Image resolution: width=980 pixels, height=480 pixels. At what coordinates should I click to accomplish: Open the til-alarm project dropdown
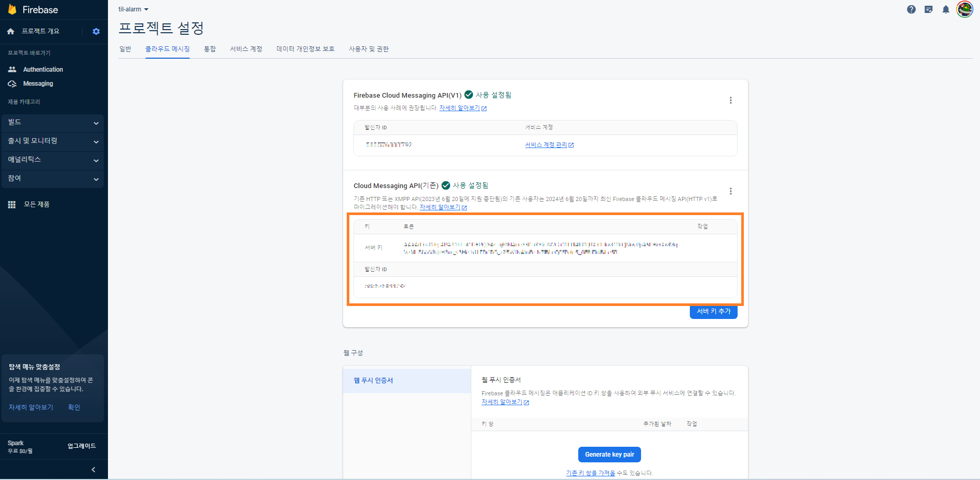click(x=133, y=9)
